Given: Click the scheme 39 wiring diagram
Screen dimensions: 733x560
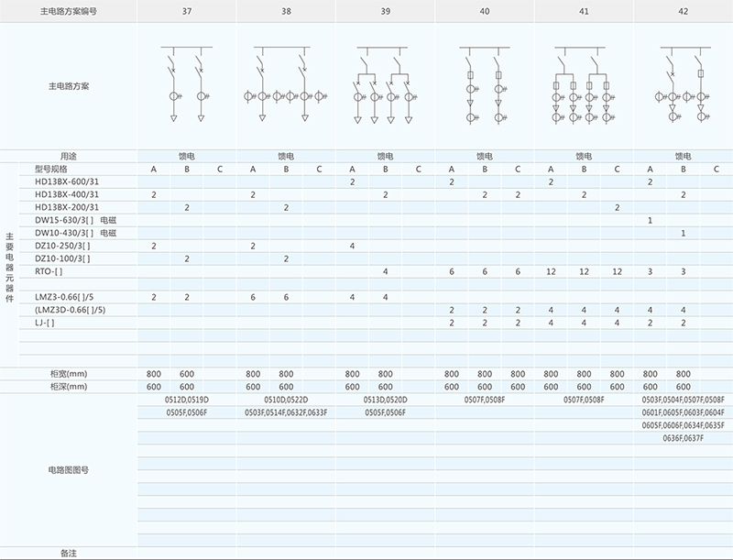Looking at the screenshot, I should tap(385, 84).
